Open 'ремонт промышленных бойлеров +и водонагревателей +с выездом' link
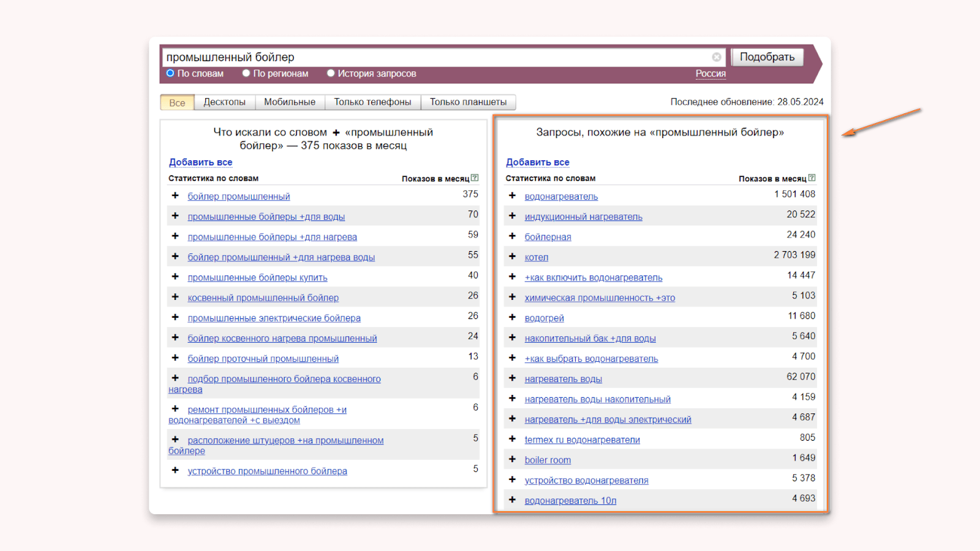The image size is (980, 551). point(257,415)
